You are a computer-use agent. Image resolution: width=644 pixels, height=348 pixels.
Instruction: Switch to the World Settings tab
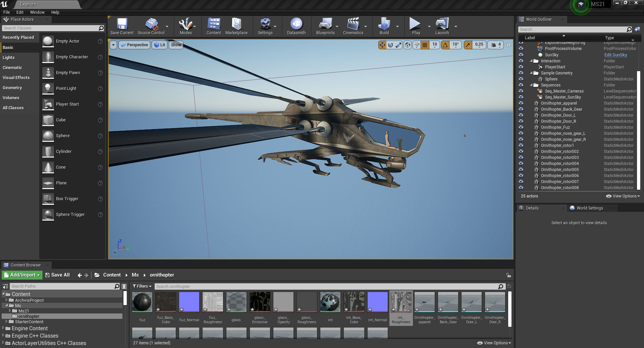[x=590, y=208]
